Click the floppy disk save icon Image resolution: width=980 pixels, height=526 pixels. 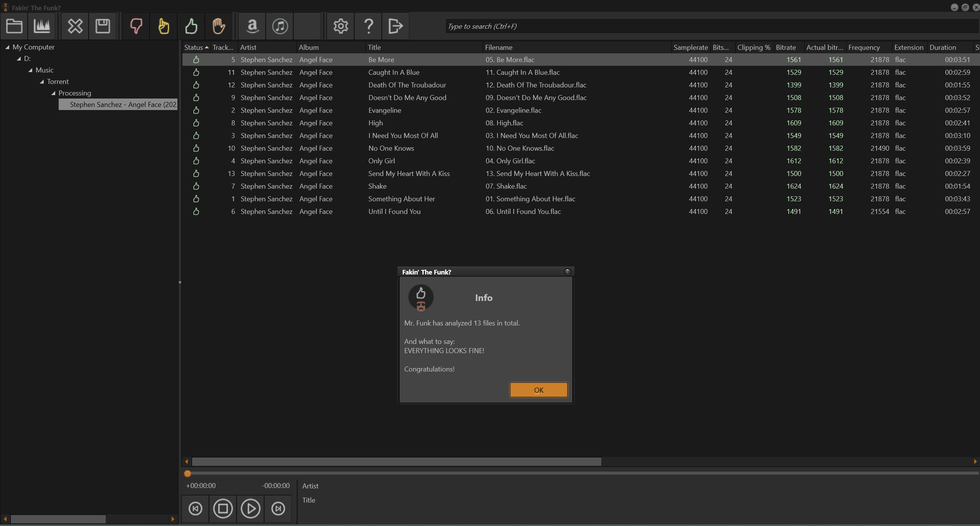click(103, 26)
